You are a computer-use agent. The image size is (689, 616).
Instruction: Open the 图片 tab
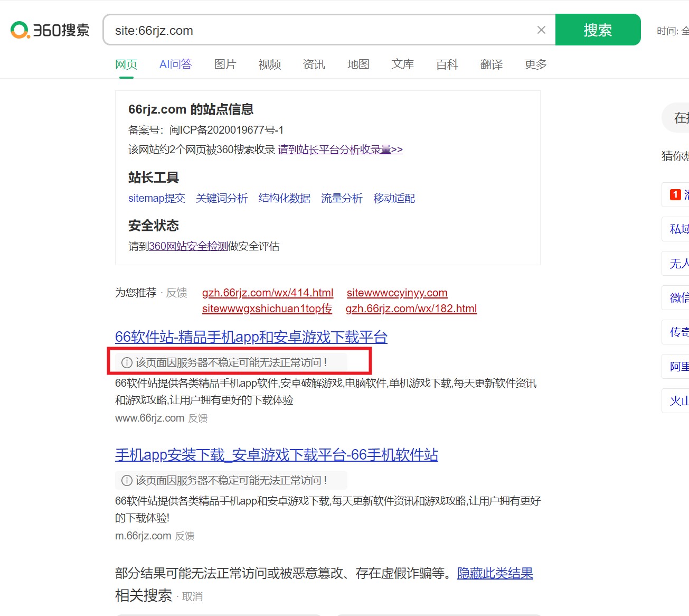225,64
